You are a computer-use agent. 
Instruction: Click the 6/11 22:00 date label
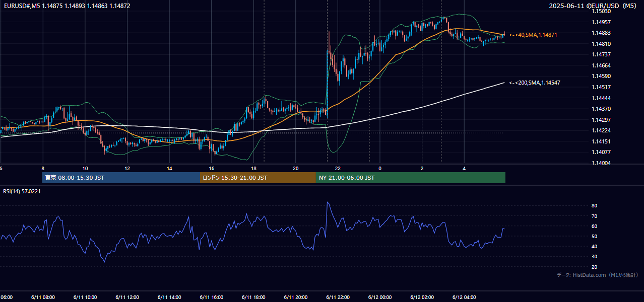click(x=338, y=297)
